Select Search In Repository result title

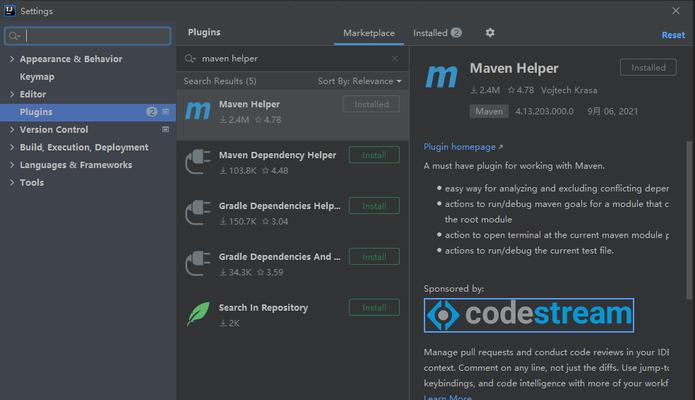tap(263, 308)
